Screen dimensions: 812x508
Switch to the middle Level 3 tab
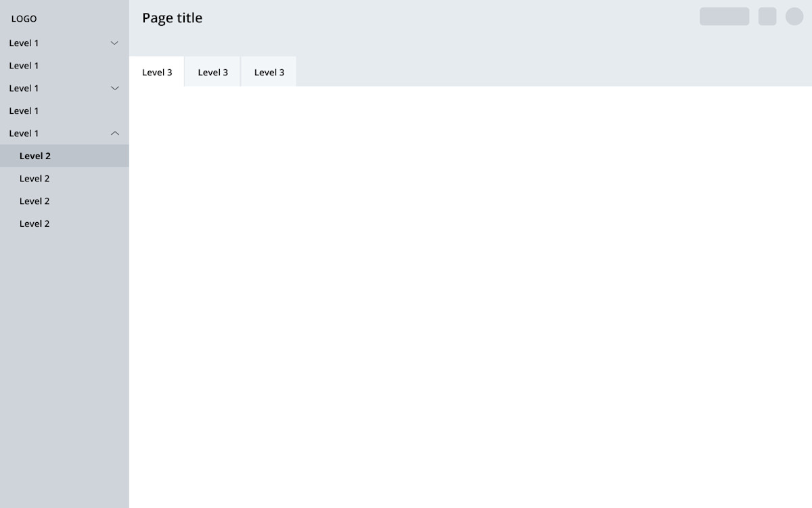(x=212, y=72)
